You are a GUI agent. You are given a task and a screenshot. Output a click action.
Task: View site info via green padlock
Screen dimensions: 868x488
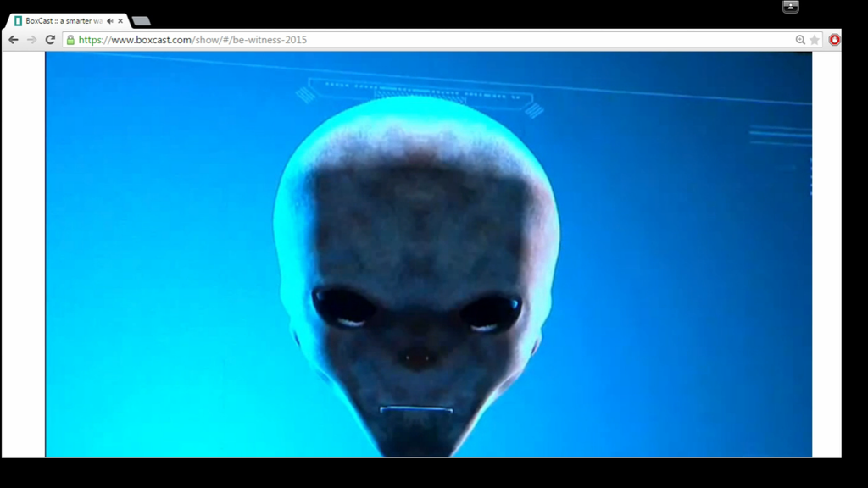[70, 40]
